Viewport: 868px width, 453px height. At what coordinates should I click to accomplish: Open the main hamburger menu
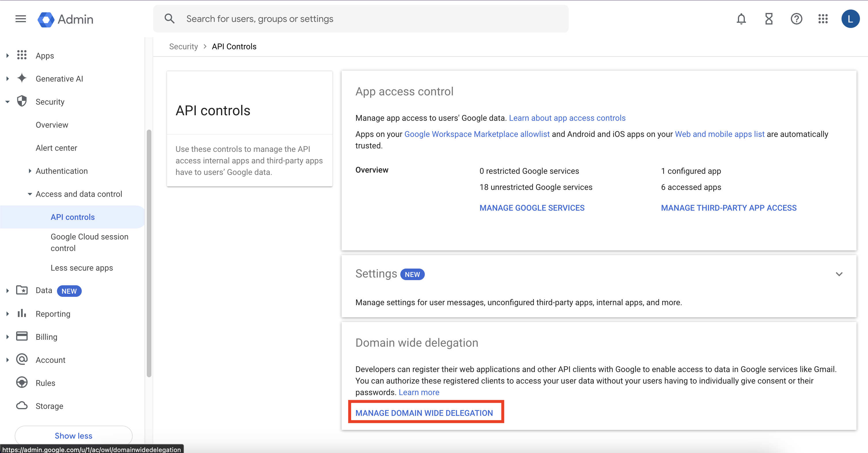(20, 19)
